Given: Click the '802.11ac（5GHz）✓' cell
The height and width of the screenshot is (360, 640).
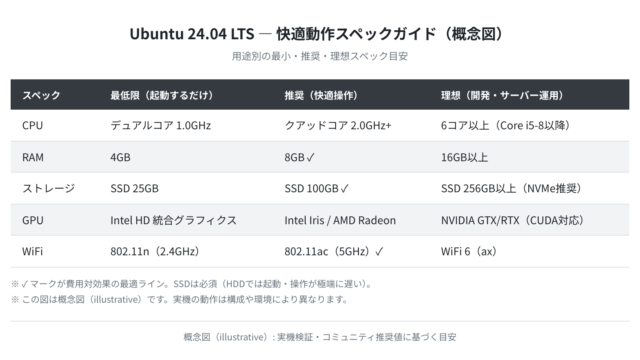Looking at the screenshot, I should (334, 251).
